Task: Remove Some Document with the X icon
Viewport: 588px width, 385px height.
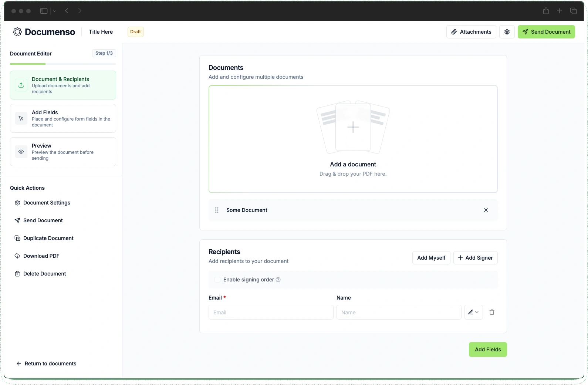Action: (486, 210)
